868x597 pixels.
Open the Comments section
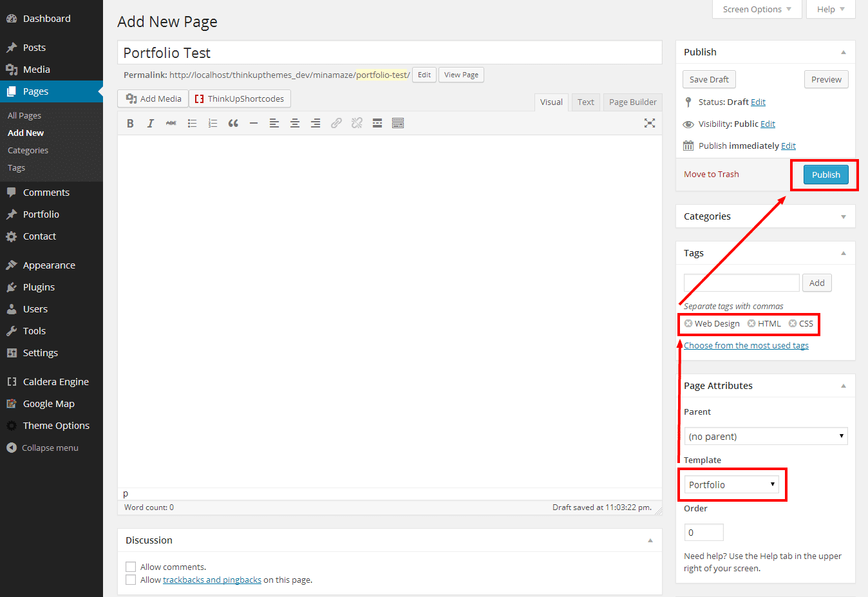[x=52, y=193]
